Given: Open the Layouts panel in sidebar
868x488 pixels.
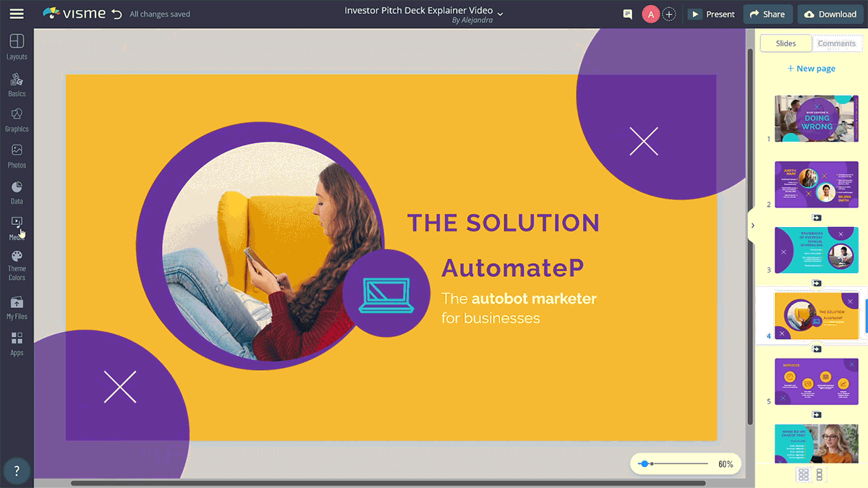Looking at the screenshot, I should click(x=17, y=46).
